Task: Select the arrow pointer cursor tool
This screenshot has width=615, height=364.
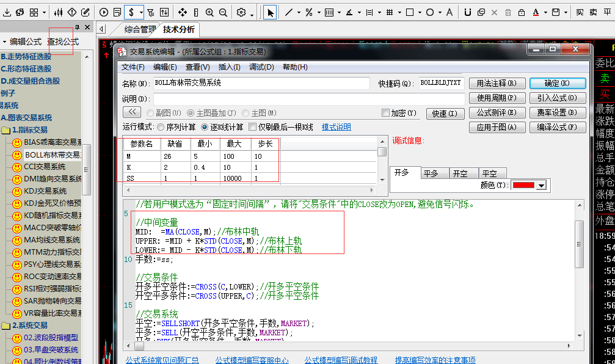Action: click(270, 13)
